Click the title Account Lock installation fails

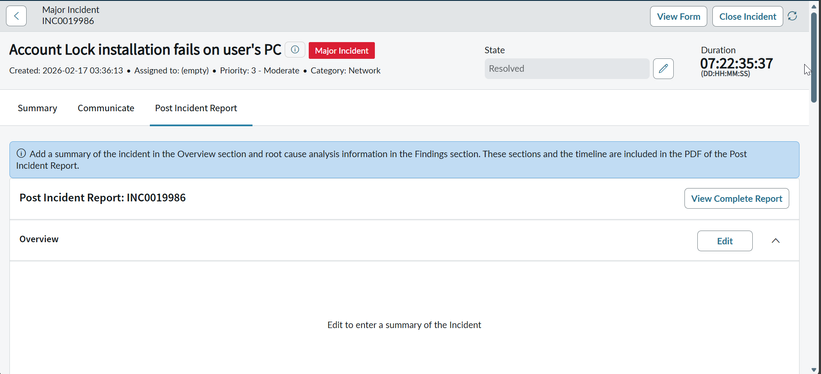[145, 50]
